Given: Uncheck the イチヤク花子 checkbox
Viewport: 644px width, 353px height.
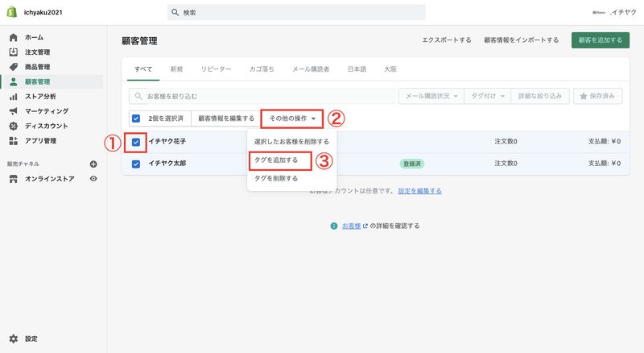Looking at the screenshot, I should tap(136, 142).
